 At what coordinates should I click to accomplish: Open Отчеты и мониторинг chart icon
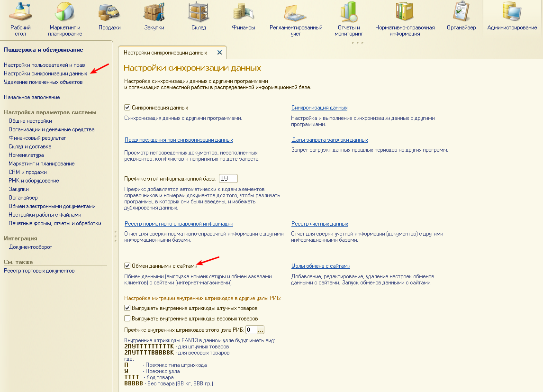(348, 12)
